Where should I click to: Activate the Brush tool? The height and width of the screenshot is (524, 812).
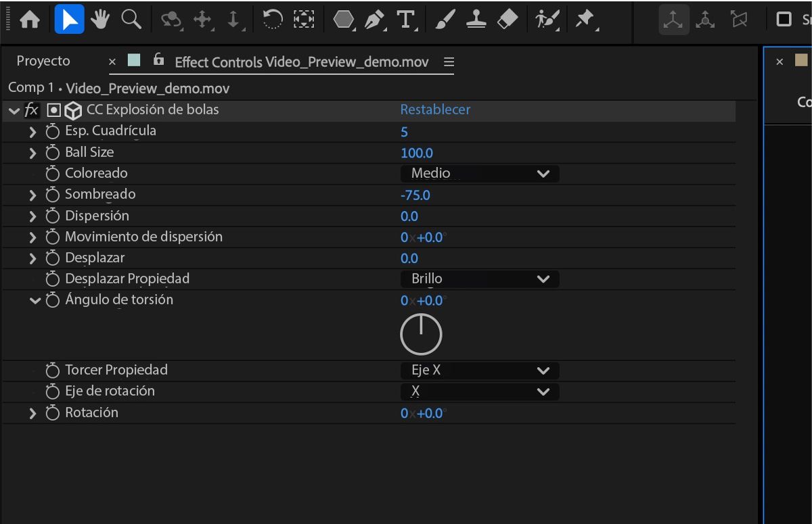pos(444,19)
